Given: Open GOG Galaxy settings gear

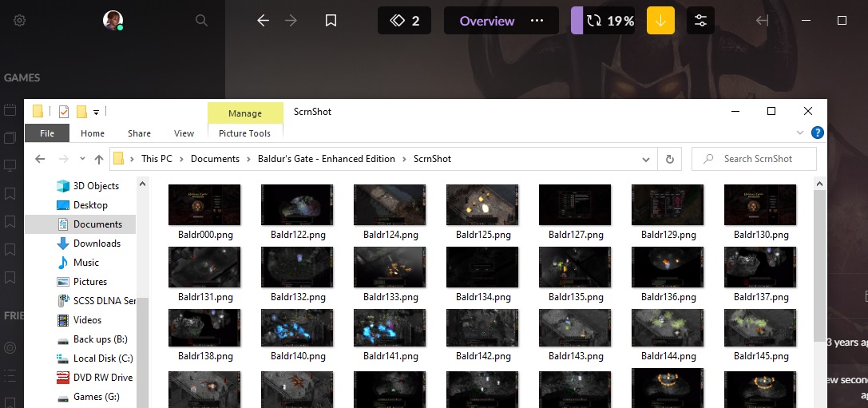Looking at the screenshot, I should pos(19,21).
